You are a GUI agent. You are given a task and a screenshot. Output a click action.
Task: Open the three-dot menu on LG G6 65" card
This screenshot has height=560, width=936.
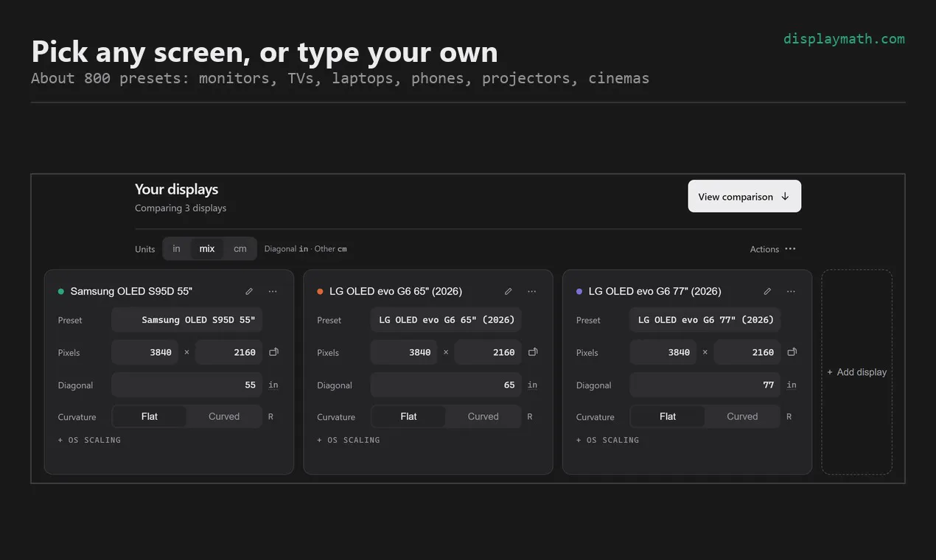pos(532,291)
